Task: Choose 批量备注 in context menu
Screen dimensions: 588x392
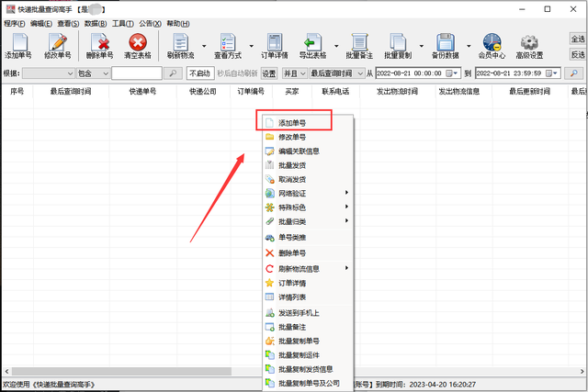Action: click(308, 327)
